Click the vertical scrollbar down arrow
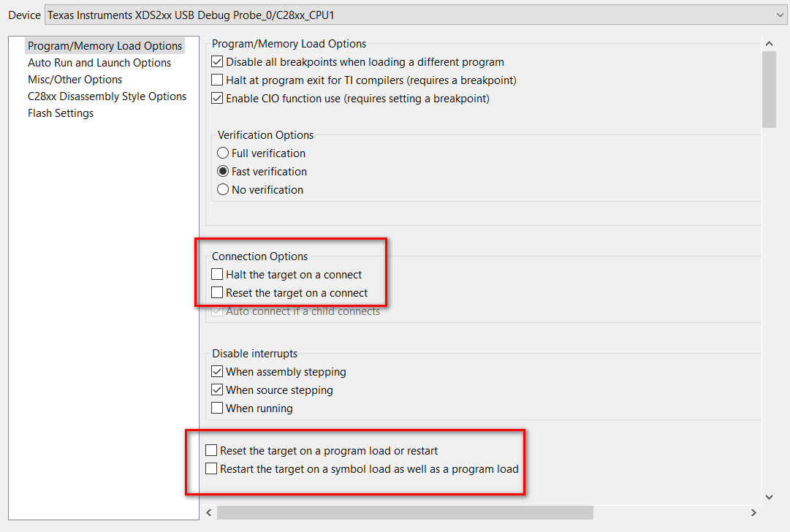The height and width of the screenshot is (532, 790). pyautogui.click(x=769, y=497)
